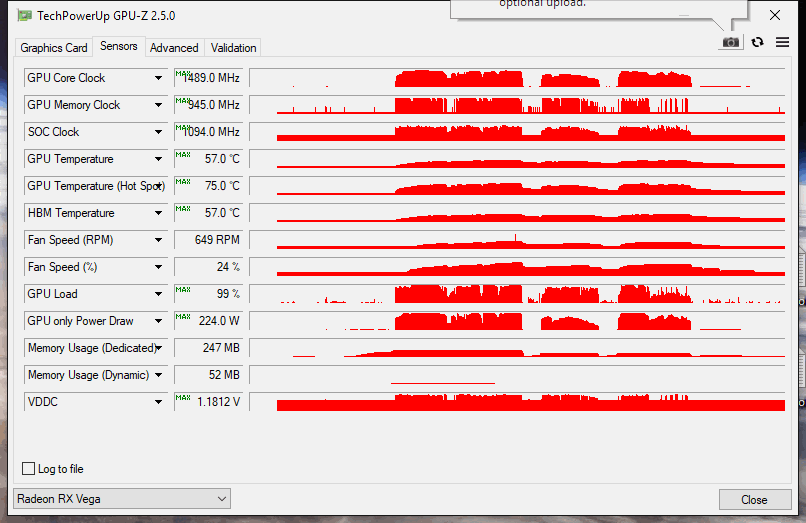Click the 945.0 MHz memory clock value
The height and width of the screenshot is (523, 806).
209,105
